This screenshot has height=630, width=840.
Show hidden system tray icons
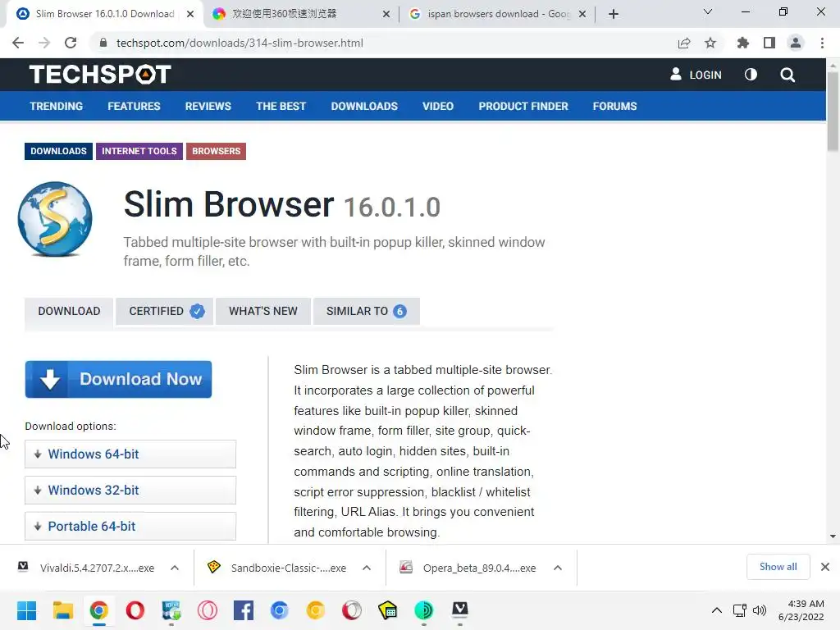(716, 610)
